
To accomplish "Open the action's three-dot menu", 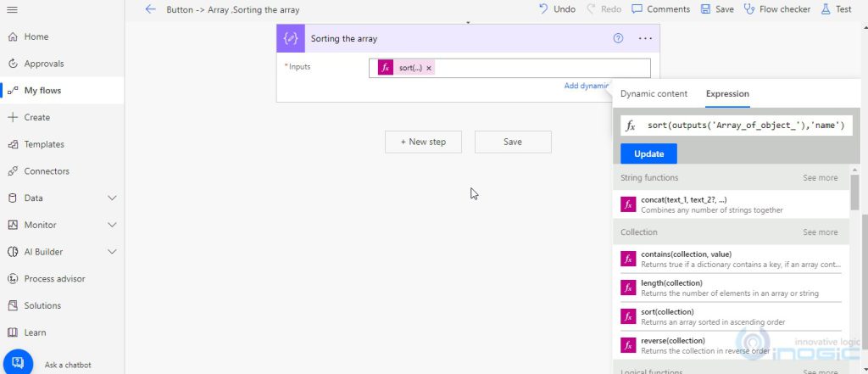I will (x=645, y=39).
